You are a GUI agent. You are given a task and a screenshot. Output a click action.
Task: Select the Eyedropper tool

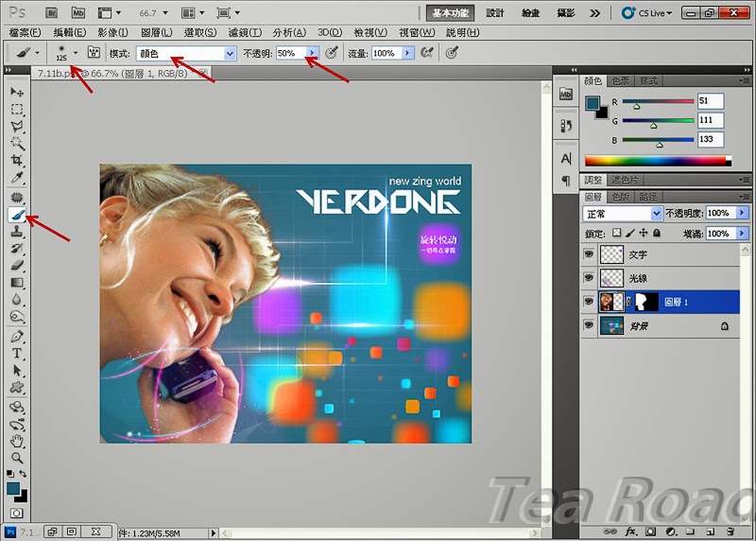point(17,177)
